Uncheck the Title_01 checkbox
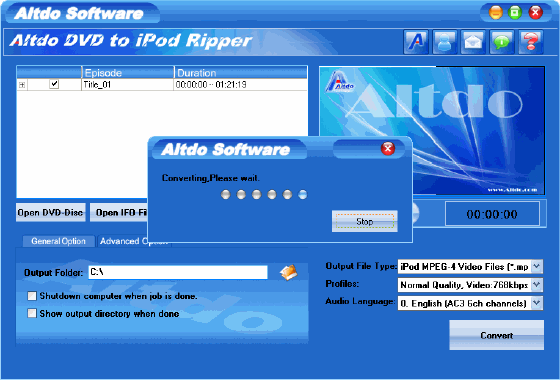 54,84
